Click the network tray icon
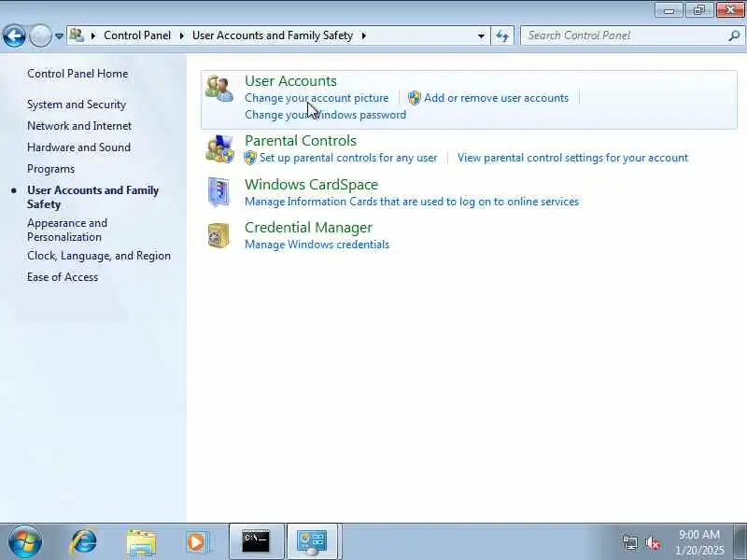This screenshot has height=560, width=747. coord(629,542)
